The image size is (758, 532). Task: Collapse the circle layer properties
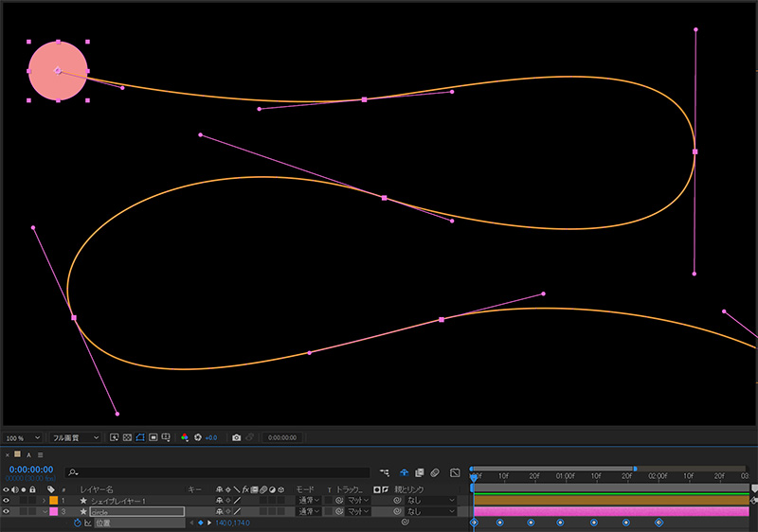[x=44, y=511]
